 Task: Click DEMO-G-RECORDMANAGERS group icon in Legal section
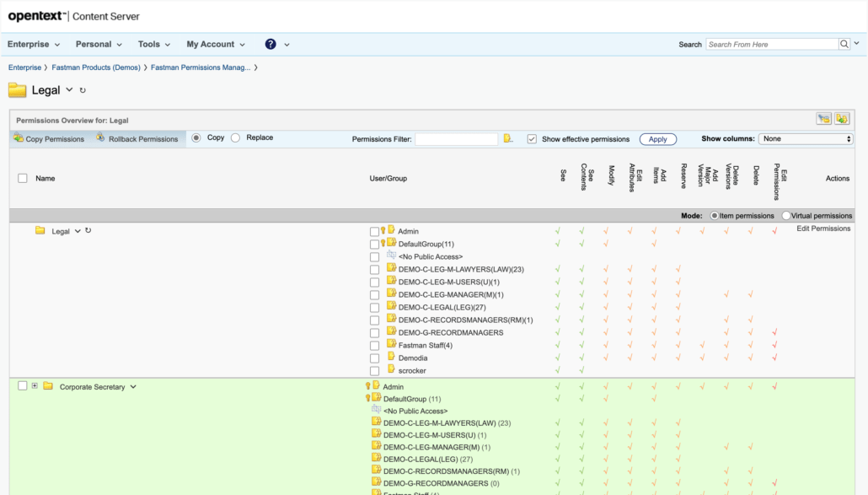391,331
